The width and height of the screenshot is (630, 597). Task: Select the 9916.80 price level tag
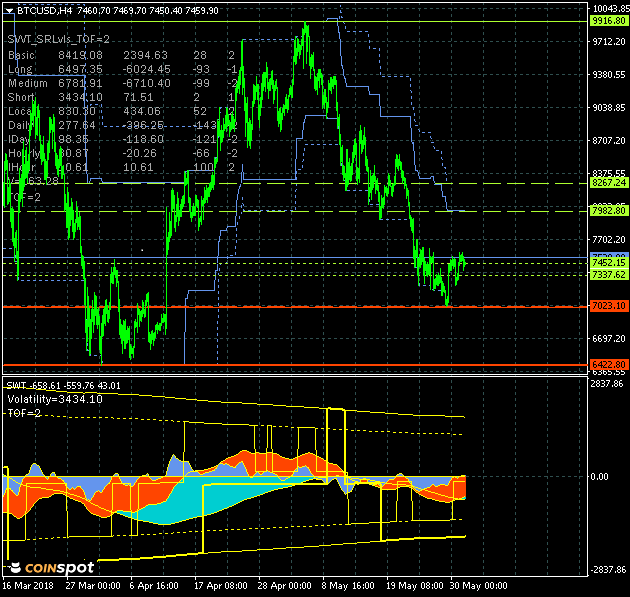(608, 20)
